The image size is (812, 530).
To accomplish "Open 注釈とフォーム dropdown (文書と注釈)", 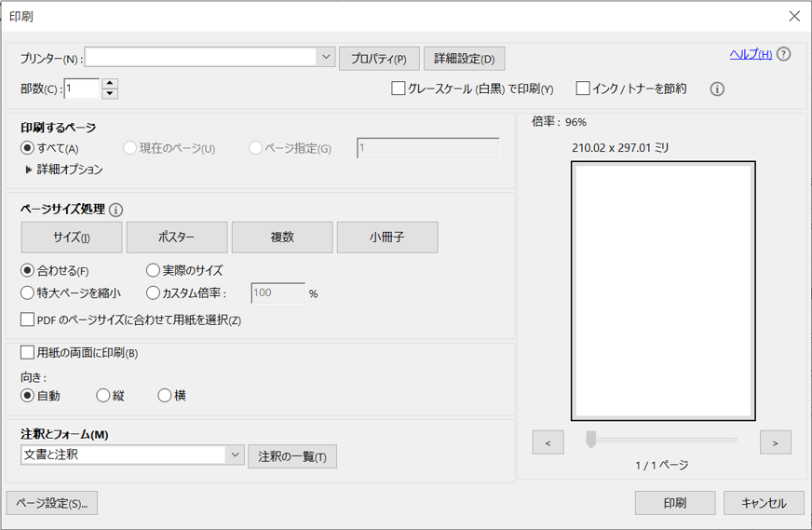I will (234, 455).
